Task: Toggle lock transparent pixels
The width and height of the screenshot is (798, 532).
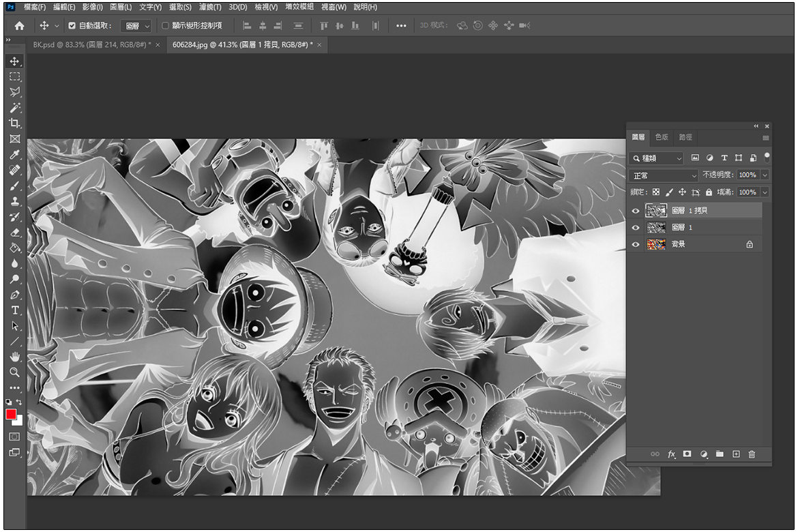Action: pyautogui.click(x=656, y=192)
